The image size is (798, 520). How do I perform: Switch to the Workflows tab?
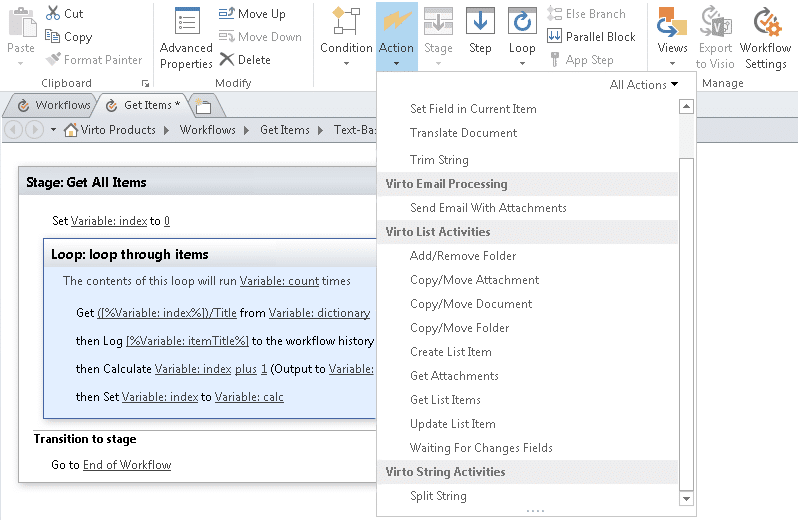pyautogui.click(x=53, y=105)
